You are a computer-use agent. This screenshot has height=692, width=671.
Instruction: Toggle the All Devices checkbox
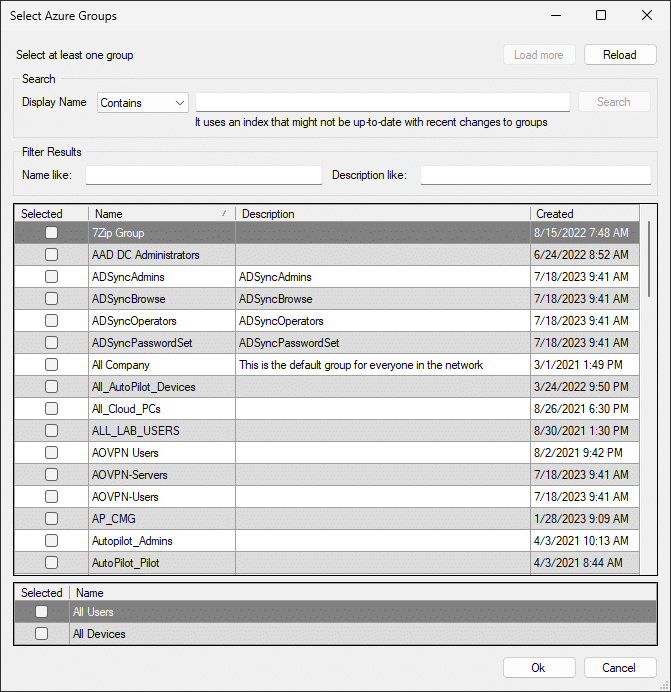41,634
